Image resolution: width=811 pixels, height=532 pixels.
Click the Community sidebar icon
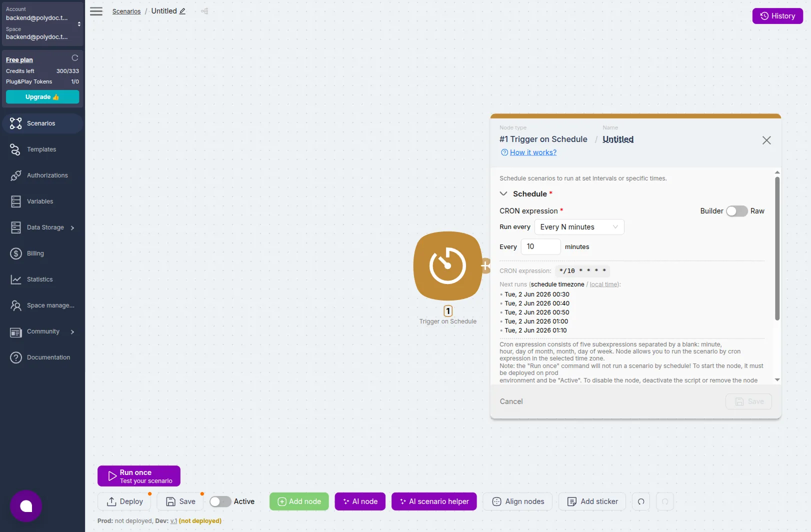coord(16,332)
